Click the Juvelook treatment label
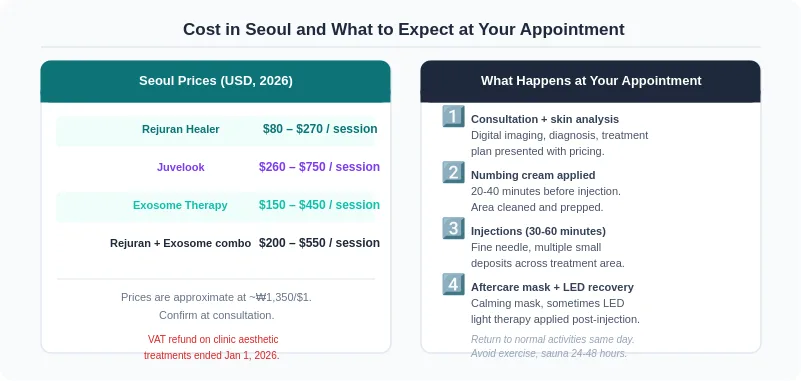The width and height of the screenshot is (801, 381). [180, 168]
